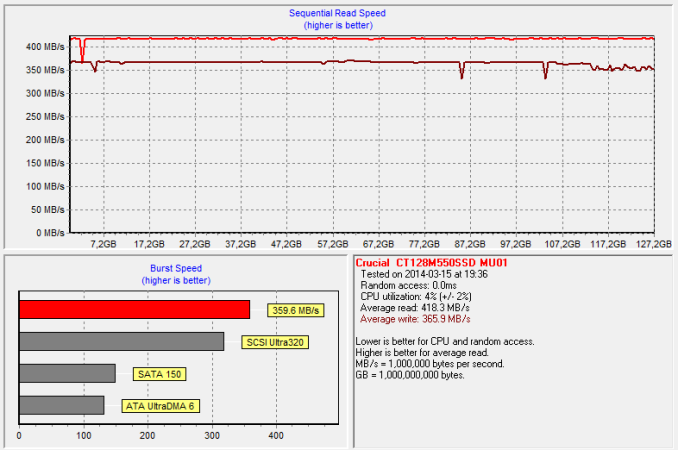Click the '77,2GB' x-axis label

pyautogui.click(x=424, y=244)
